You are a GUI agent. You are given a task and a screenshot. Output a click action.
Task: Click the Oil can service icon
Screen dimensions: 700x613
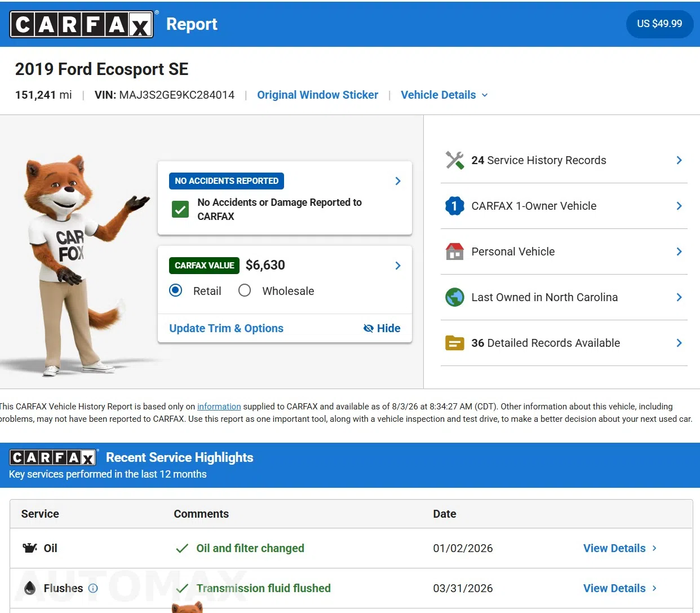tap(30, 548)
